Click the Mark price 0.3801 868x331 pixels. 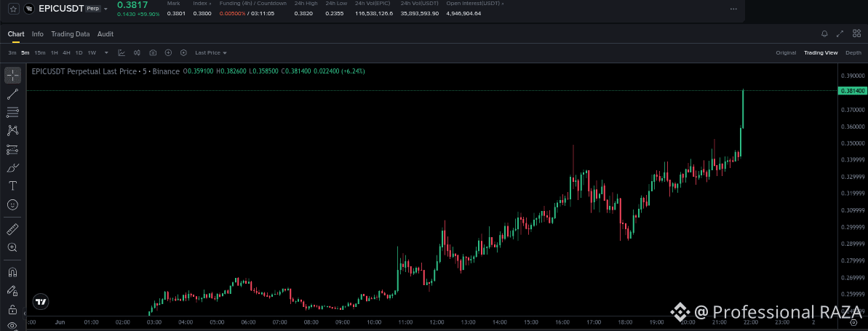175,13
